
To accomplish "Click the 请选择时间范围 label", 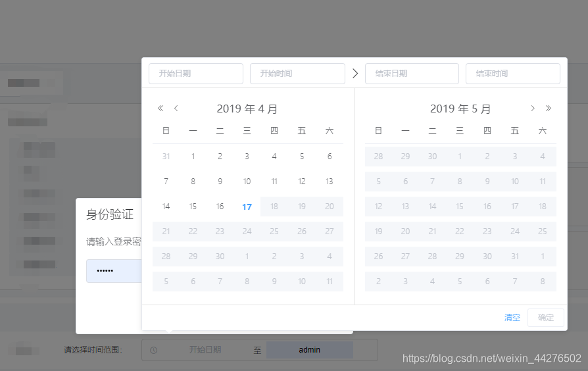I will (x=93, y=350).
